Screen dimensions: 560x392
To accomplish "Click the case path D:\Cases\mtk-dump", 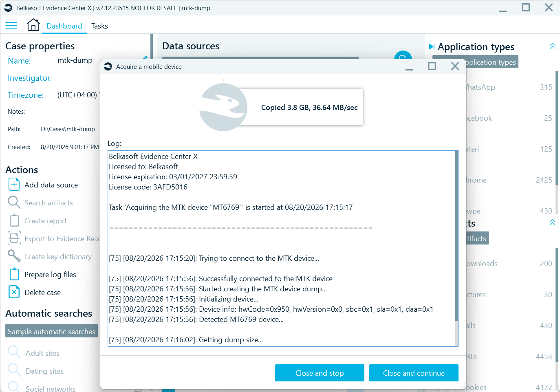I will (68, 129).
